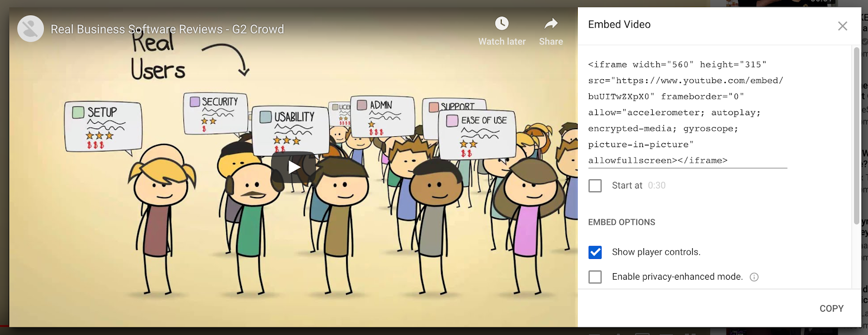868x335 pixels.
Task: Click the 'Share' text label
Action: 551,41
